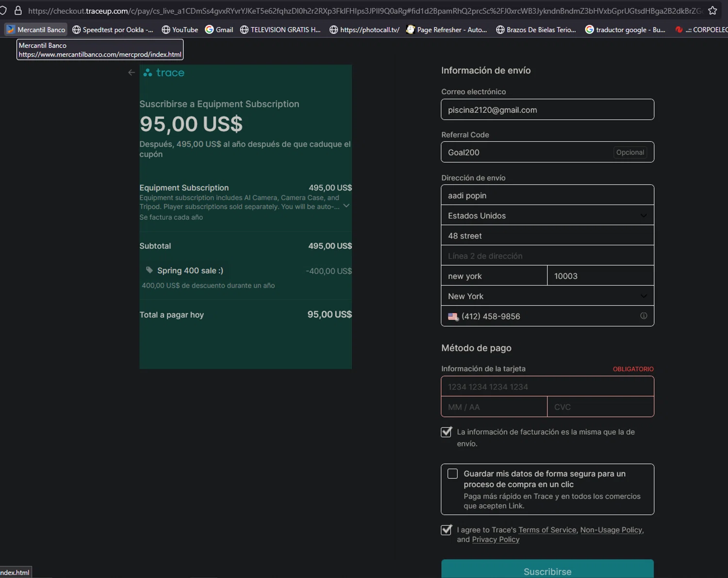Click the card number field

pyautogui.click(x=547, y=387)
